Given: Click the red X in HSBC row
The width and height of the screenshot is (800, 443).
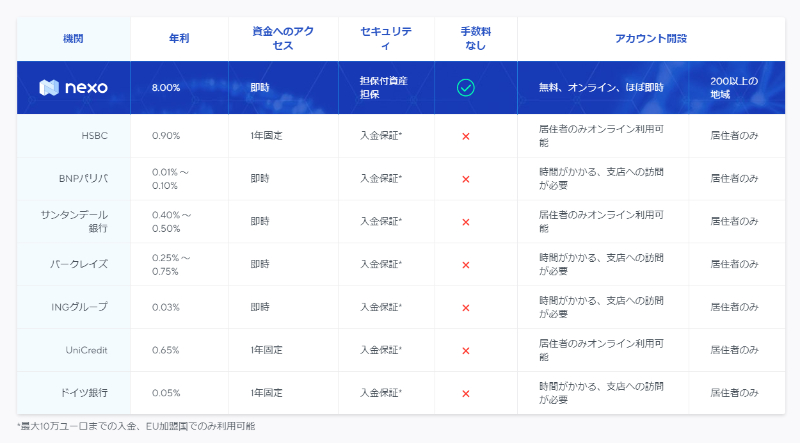Looking at the screenshot, I should coord(465,136).
